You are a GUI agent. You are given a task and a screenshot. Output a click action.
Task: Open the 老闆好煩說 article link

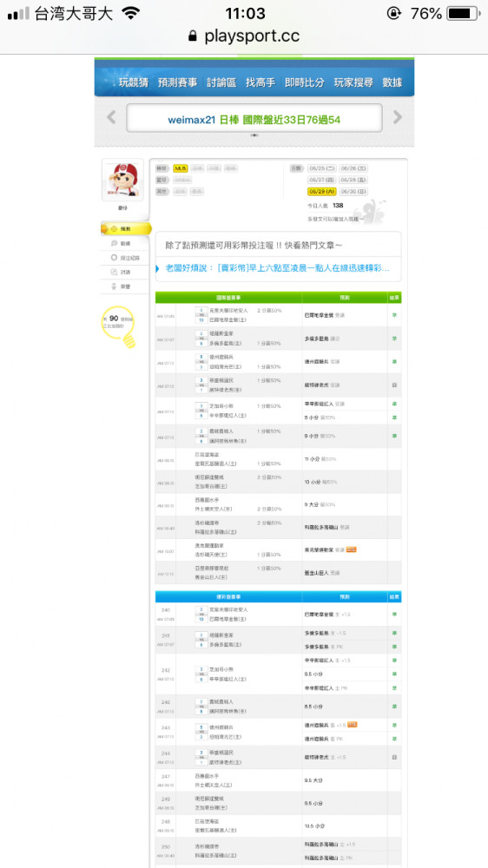pos(277,268)
